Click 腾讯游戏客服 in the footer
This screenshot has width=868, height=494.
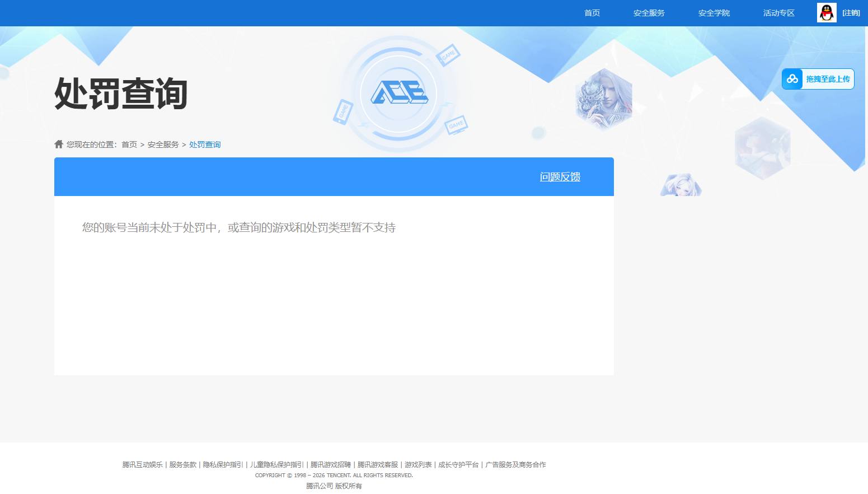click(377, 464)
